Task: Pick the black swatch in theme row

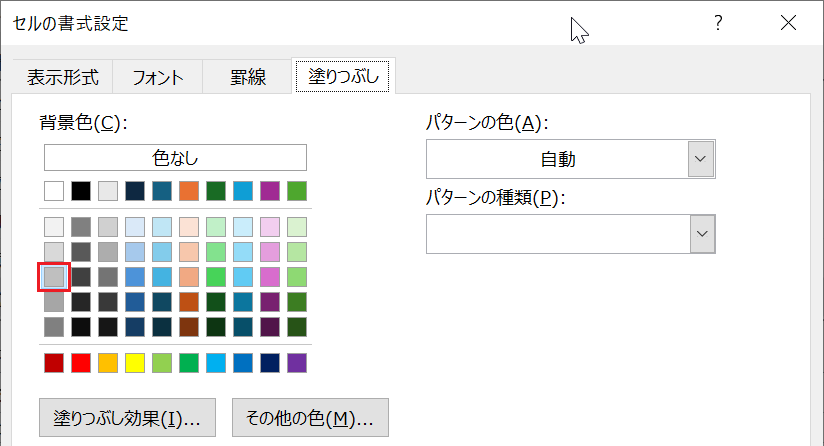Action: (x=81, y=190)
